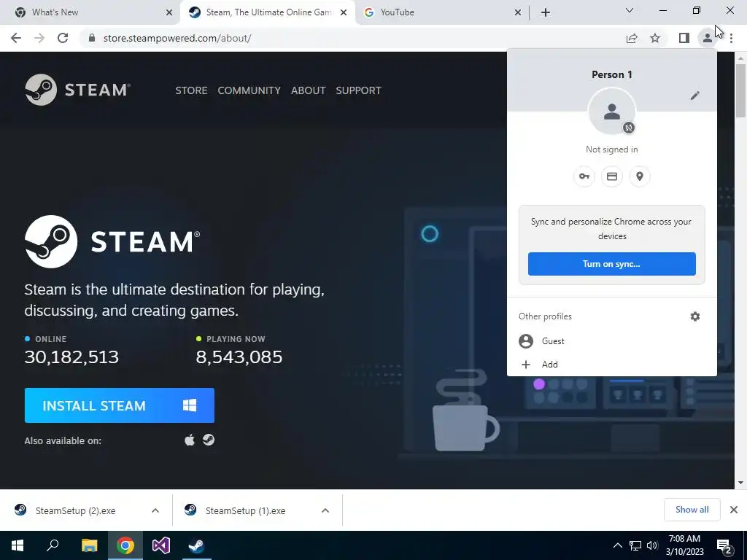Open Visual Studio from the taskbar
This screenshot has width=747, height=560.
pos(161,545)
